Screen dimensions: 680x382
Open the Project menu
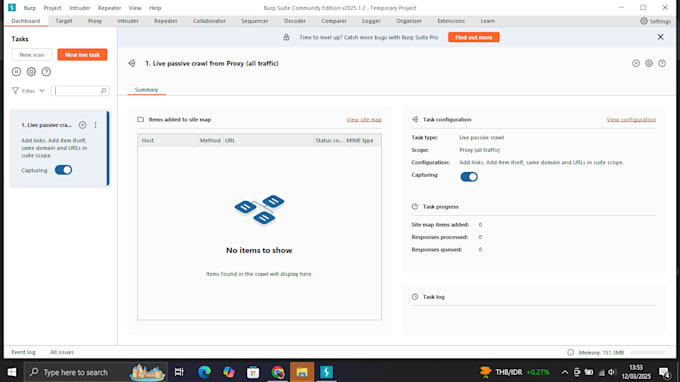tap(52, 8)
